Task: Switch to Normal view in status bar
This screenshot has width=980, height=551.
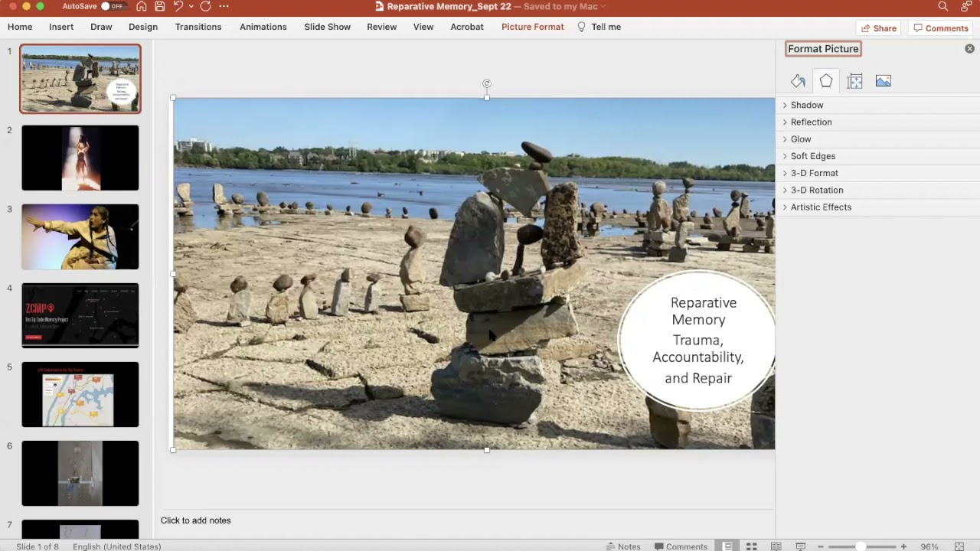Action: [x=727, y=546]
